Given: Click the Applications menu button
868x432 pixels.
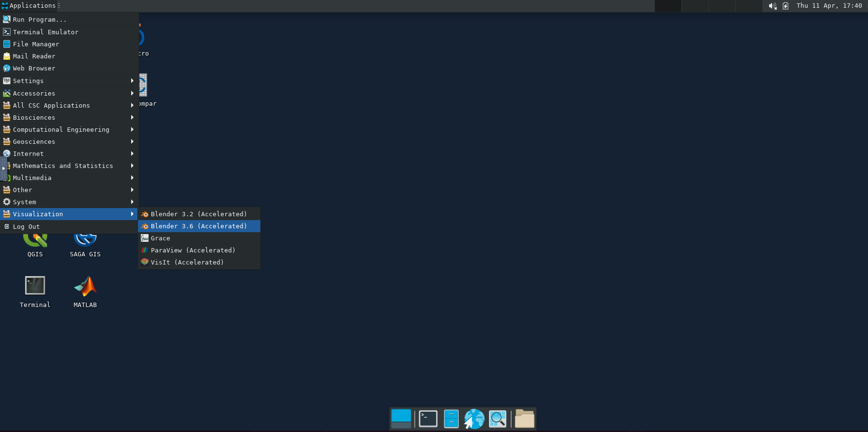Looking at the screenshot, I should [29, 6].
